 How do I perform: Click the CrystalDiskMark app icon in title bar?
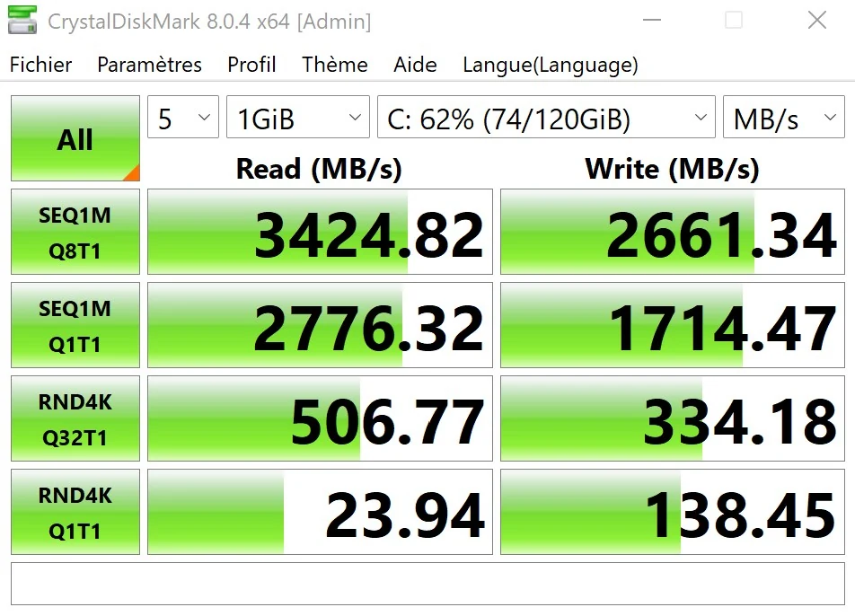coord(23,21)
